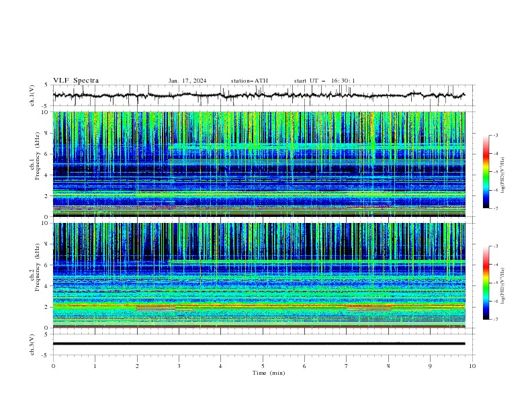Click the "-3" label on lower colorbar

[496, 246]
